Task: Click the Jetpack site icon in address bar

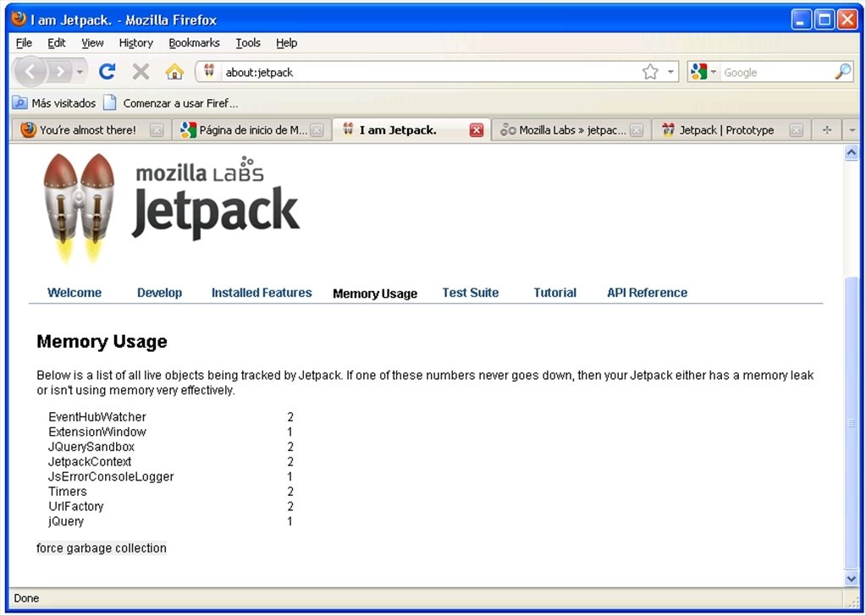Action: point(209,72)
